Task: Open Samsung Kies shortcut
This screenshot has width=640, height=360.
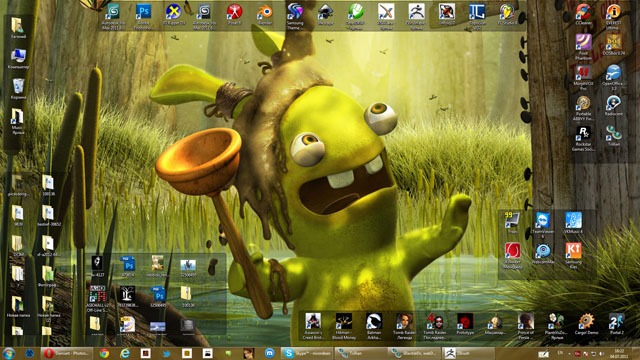Action: click(573, 255)
